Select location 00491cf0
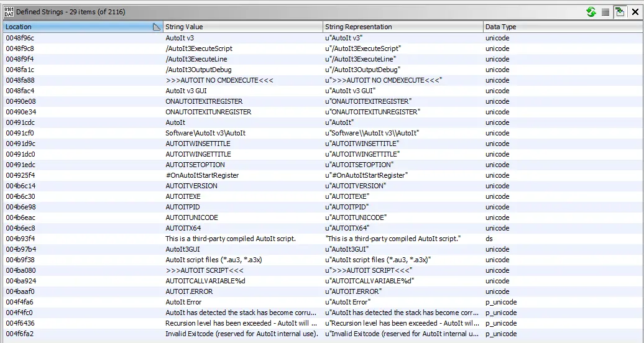Viewport: 644px width, 343px height. [x=20, y=133]
